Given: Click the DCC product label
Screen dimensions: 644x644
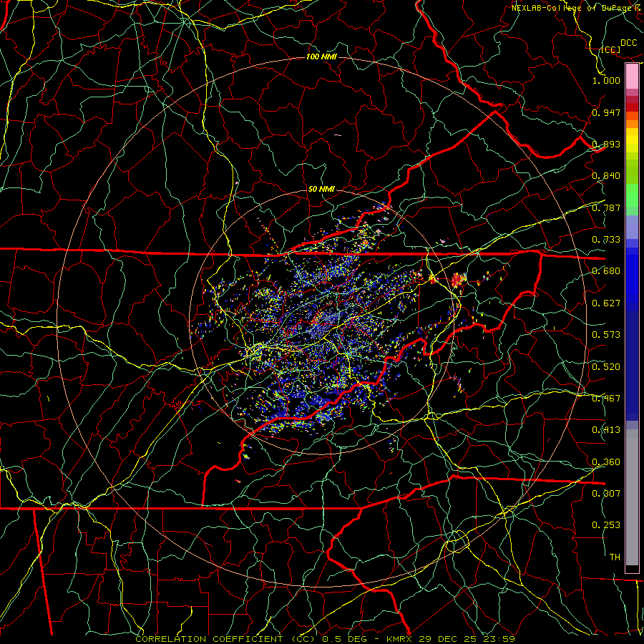Looking at the screenshot, I should click(x=629, y=43).
